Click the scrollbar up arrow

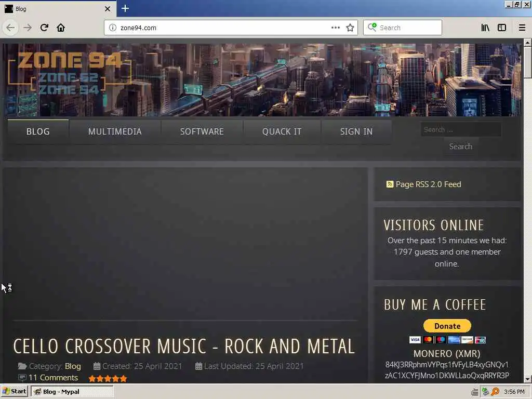527,43
